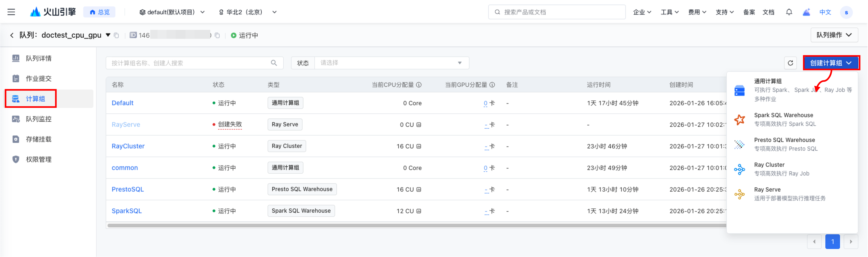Click the CU detail icon in PrestoSQL row

tap(419, 190)
